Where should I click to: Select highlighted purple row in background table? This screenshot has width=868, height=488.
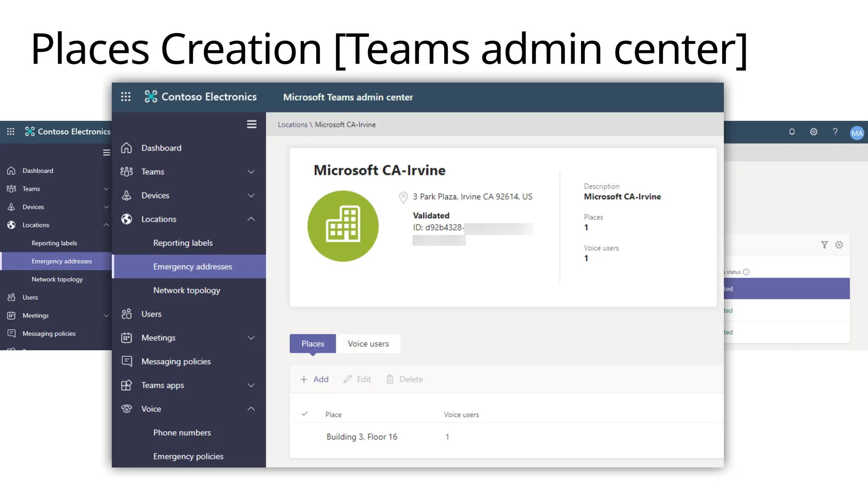787,288
